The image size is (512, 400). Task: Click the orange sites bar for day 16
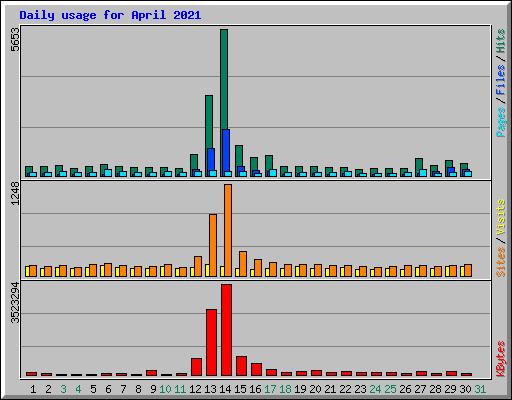[258, 268]
